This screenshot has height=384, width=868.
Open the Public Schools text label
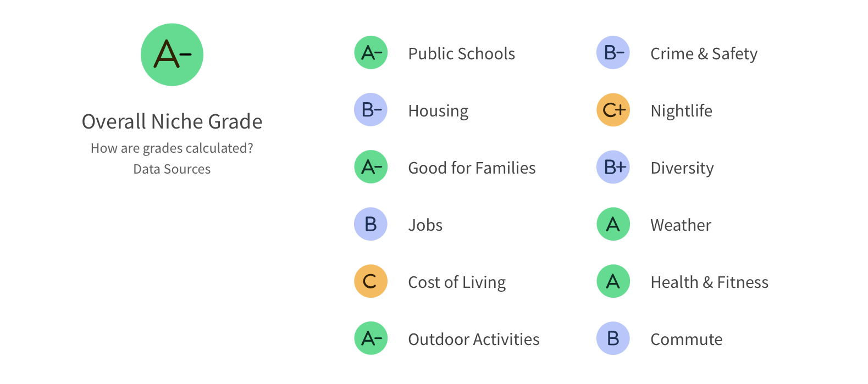click(461, 54)
